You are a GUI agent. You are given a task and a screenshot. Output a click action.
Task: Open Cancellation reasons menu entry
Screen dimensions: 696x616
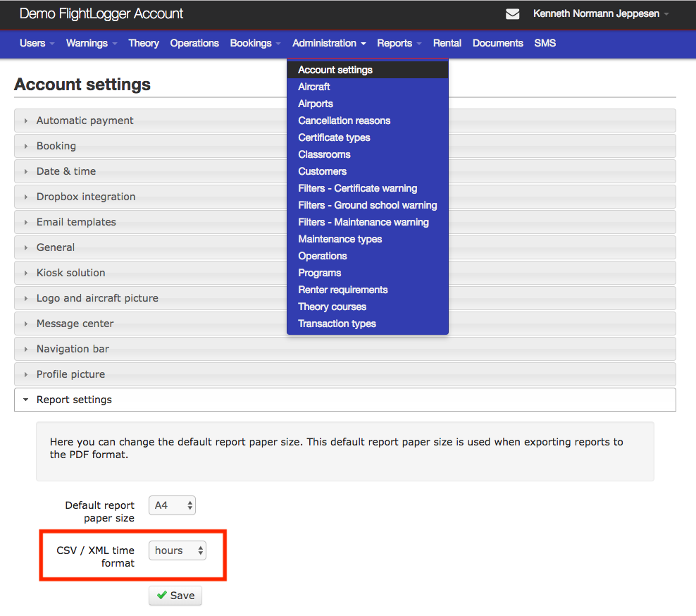368,121
